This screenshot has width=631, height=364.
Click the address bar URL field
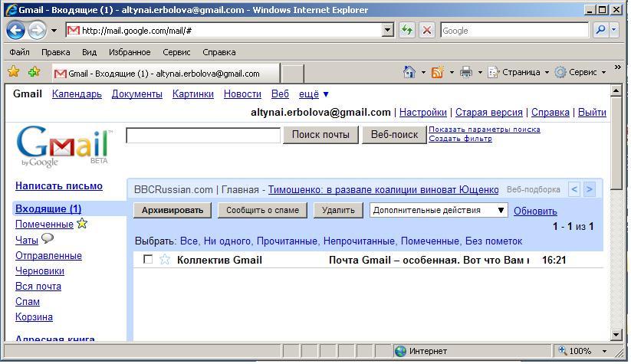click(x=224, y=31)
